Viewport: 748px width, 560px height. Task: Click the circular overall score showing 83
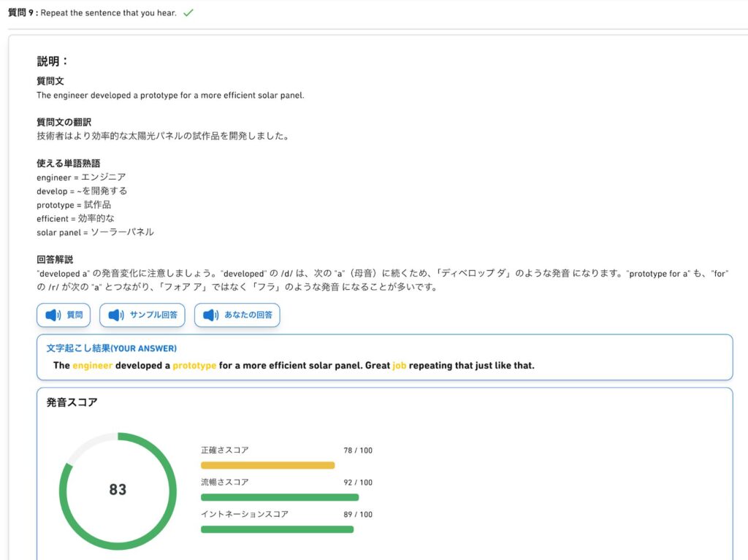pyautogui.click(x=118, y=490)
